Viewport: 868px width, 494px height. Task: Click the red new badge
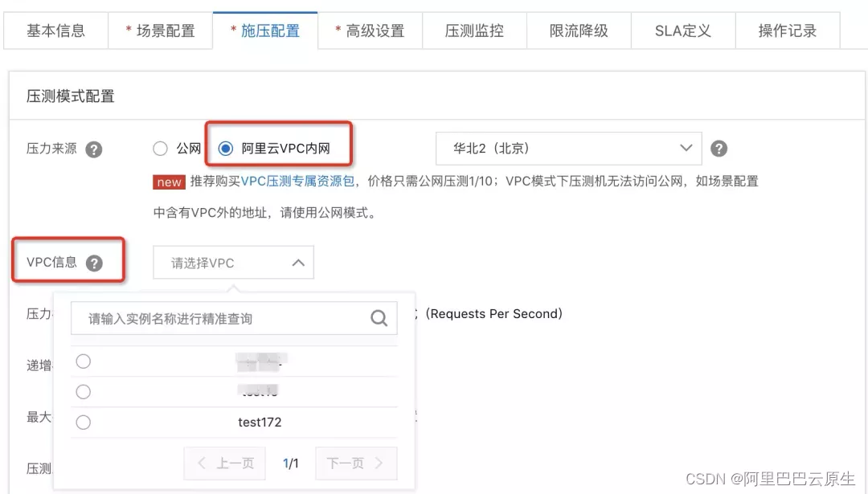pyautogui.click(x=169, y=182)
